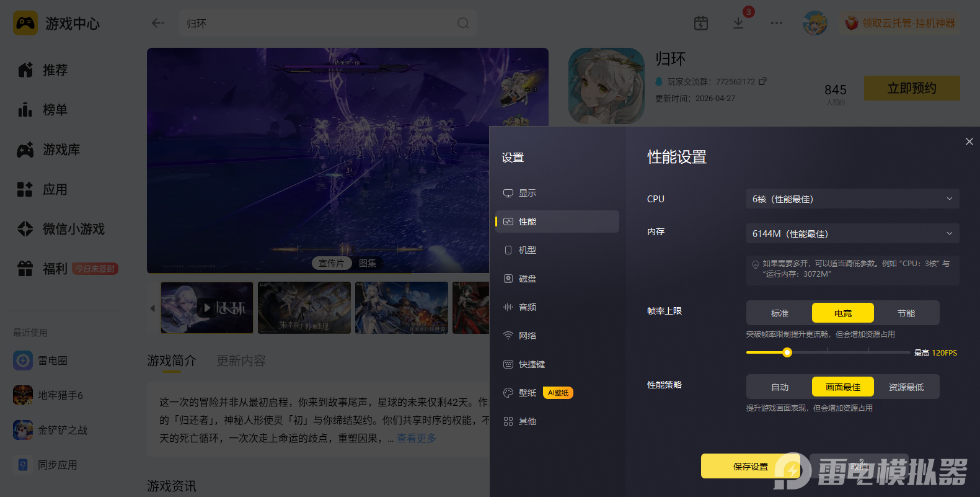
Task: Open 机型 phone model settings
Action: (x=557, y=250)
